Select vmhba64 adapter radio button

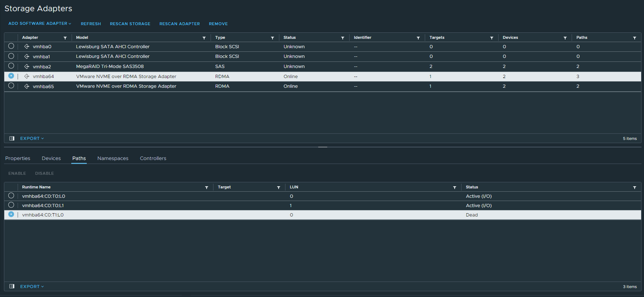click(11, 76)
